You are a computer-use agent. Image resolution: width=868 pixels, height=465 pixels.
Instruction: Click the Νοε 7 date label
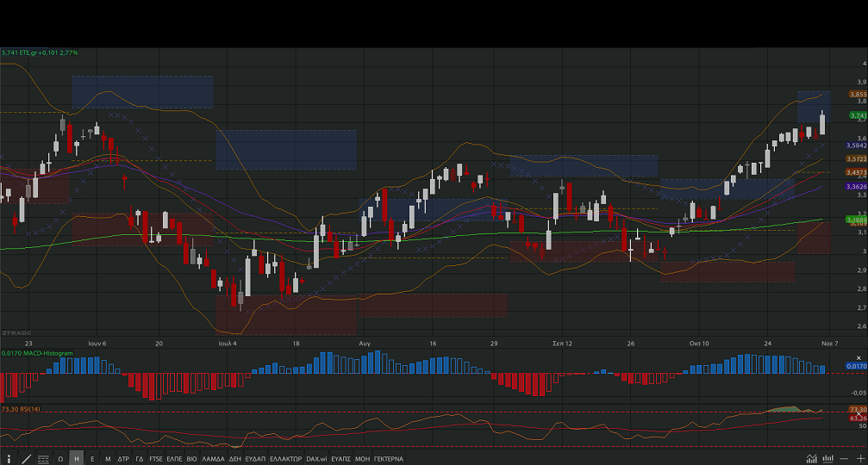[x=830, y=344]
